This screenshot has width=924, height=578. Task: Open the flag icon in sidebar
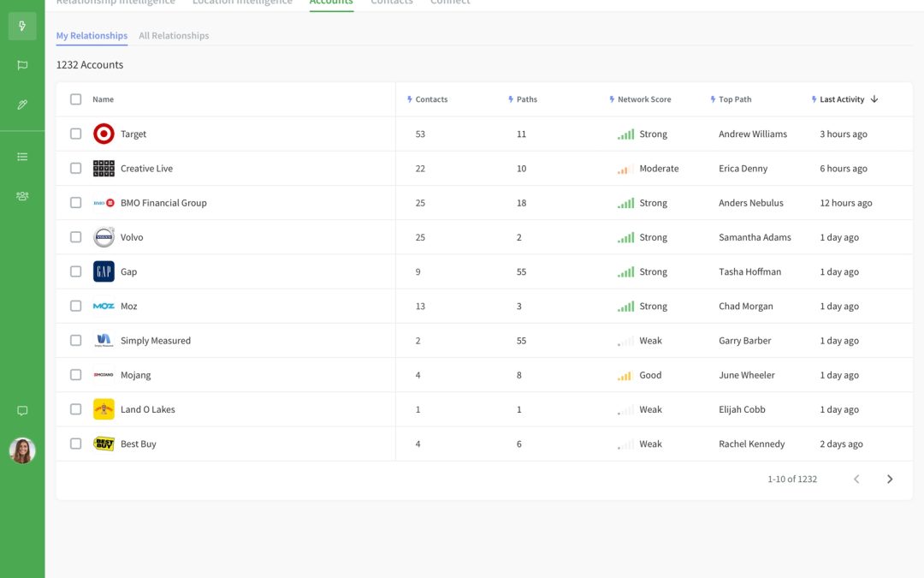(22, 65)
